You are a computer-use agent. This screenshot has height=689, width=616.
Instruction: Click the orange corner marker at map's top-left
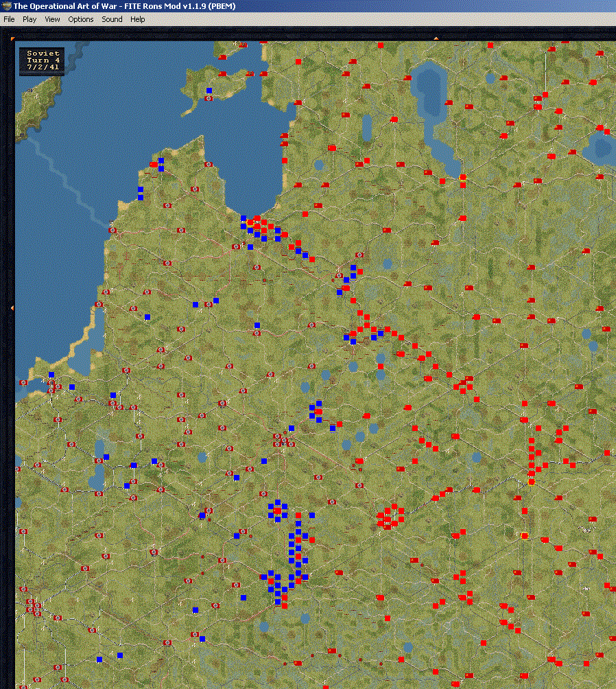coord(12,39)
